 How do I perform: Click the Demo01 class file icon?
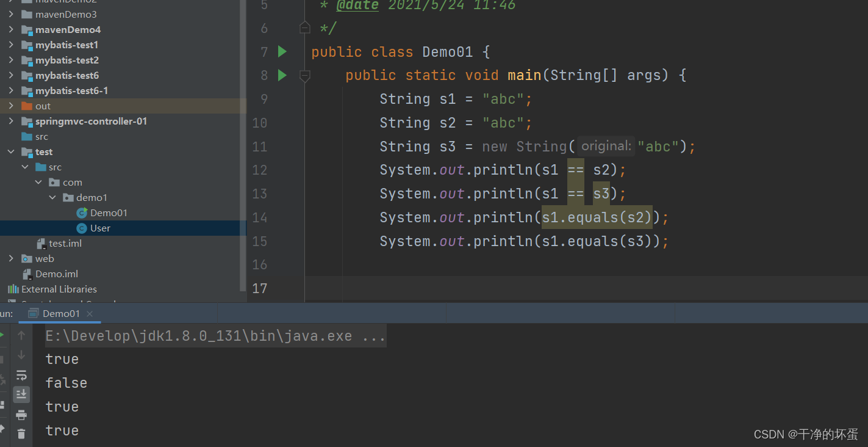(82, 213)
